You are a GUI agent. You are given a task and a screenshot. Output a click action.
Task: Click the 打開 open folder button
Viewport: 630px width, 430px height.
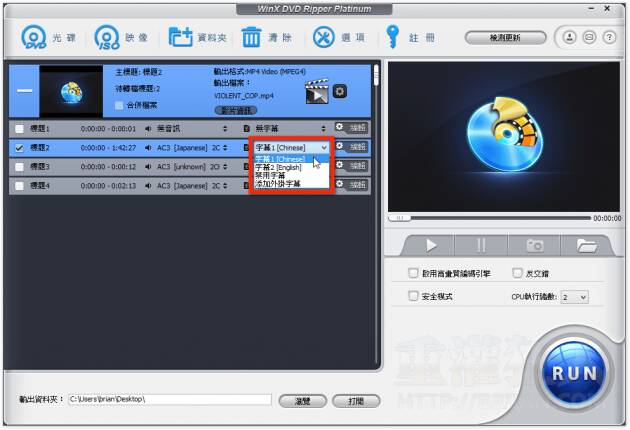(x=356, y=401)
